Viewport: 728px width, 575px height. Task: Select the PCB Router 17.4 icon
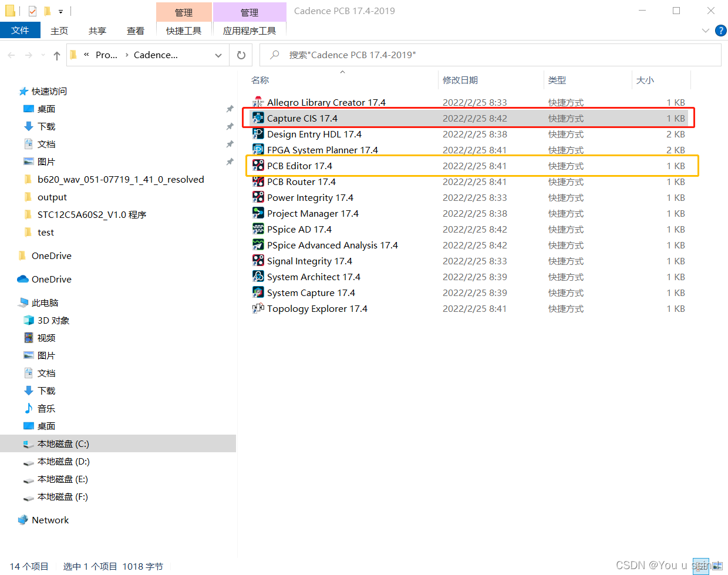[x=258, y=181]
